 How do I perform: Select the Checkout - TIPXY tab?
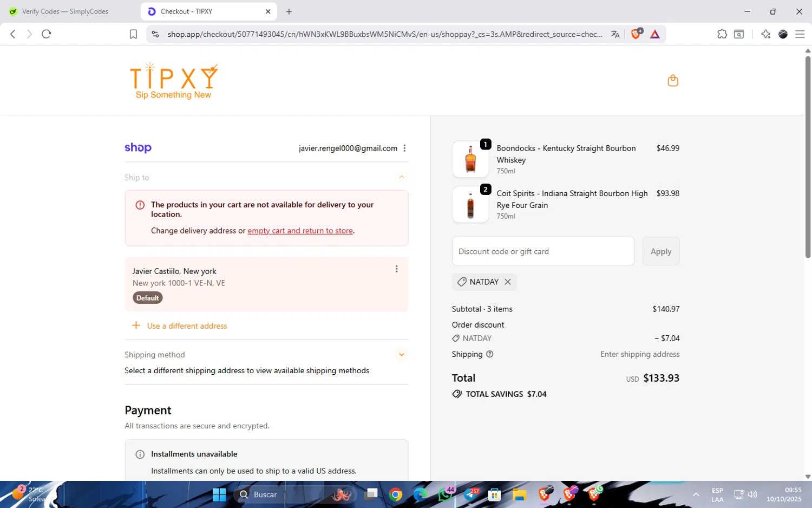pos(208,11)
